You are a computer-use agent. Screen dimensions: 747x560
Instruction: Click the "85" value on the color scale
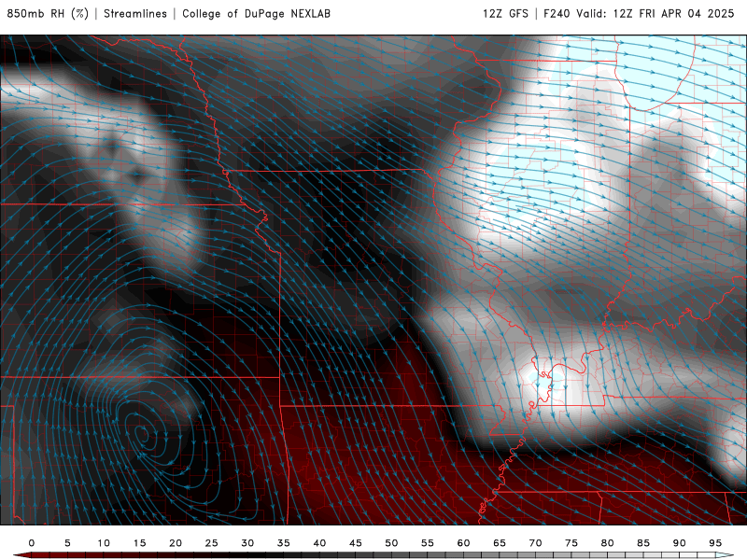(643, 543)
